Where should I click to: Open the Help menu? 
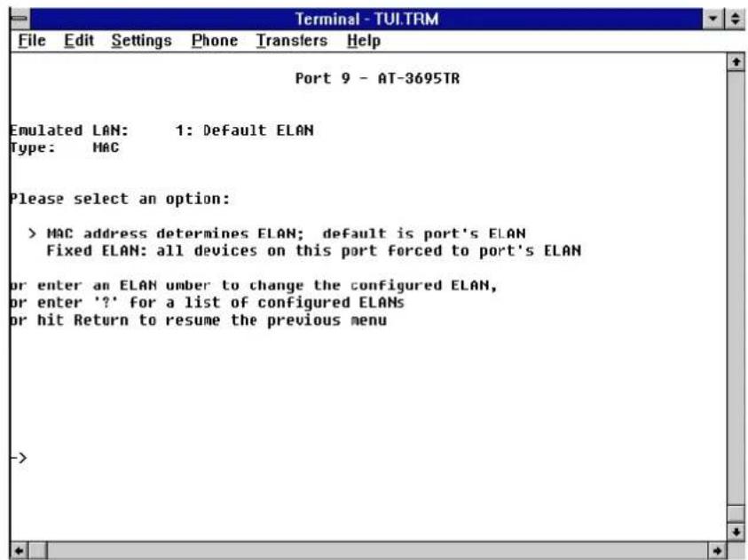364,41
